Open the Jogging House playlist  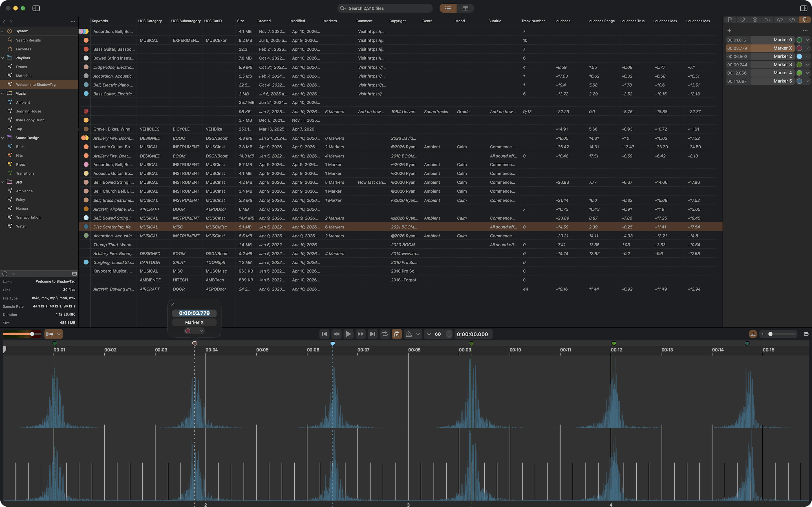[x=28, y=111]
